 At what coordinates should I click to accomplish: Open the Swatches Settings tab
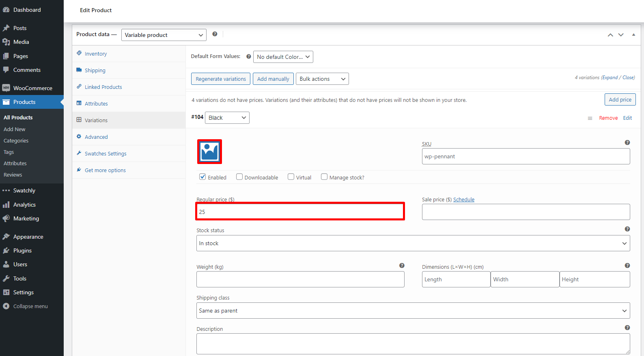point(106,153)
